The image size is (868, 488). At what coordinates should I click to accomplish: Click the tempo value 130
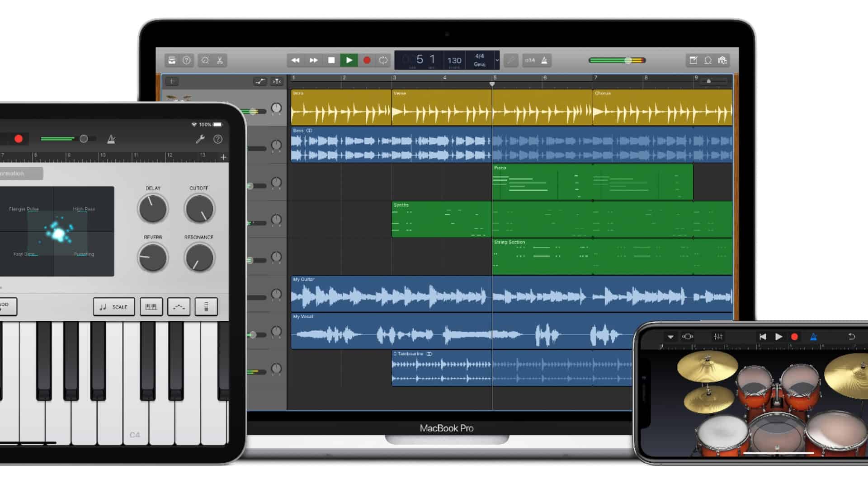tap(454, 60)
